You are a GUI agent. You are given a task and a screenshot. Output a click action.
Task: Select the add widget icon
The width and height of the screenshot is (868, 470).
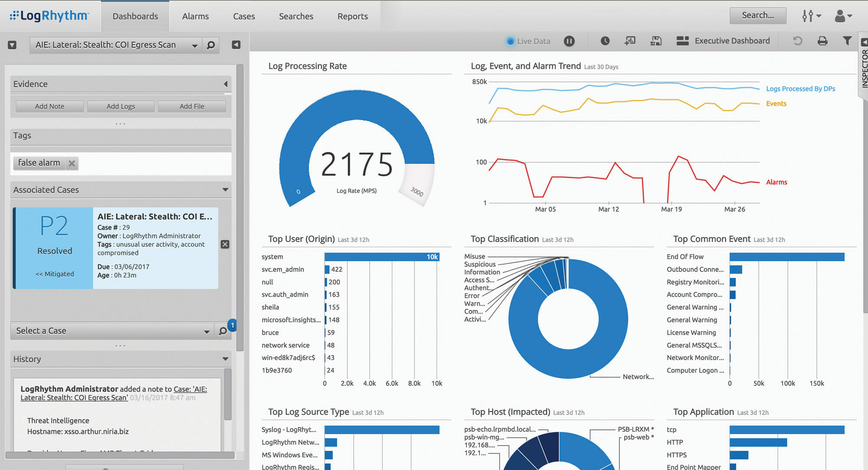coord(629,41)
